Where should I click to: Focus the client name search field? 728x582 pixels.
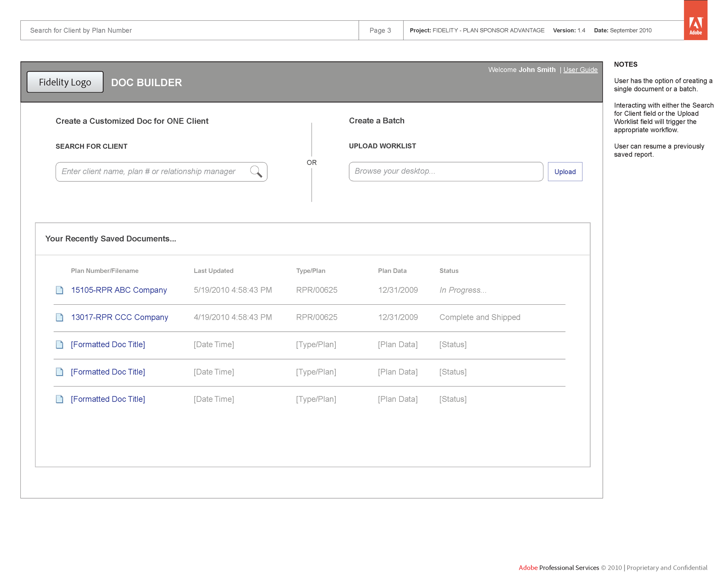149,171
